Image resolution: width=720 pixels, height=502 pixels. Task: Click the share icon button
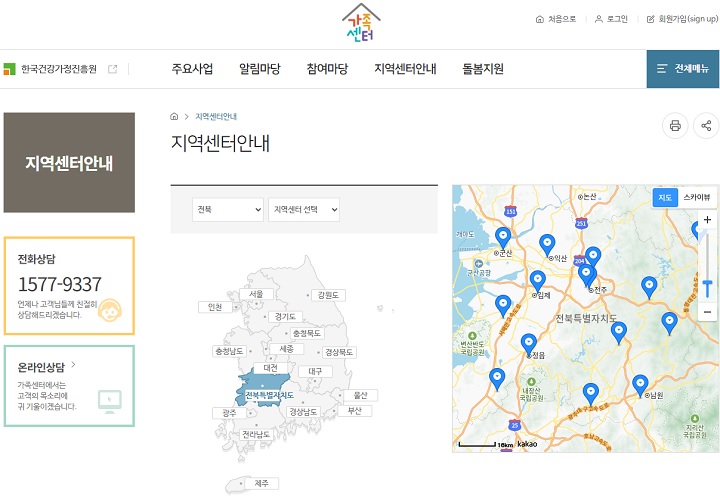click(x=706, y=125)
